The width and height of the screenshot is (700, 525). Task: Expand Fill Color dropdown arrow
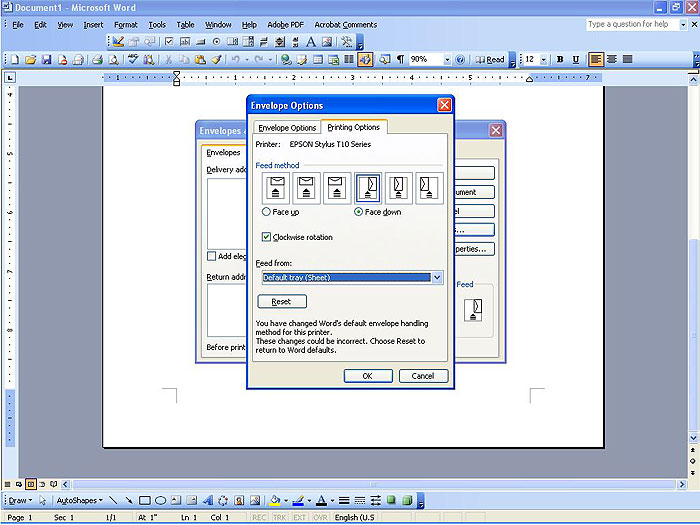click(286, 500)
